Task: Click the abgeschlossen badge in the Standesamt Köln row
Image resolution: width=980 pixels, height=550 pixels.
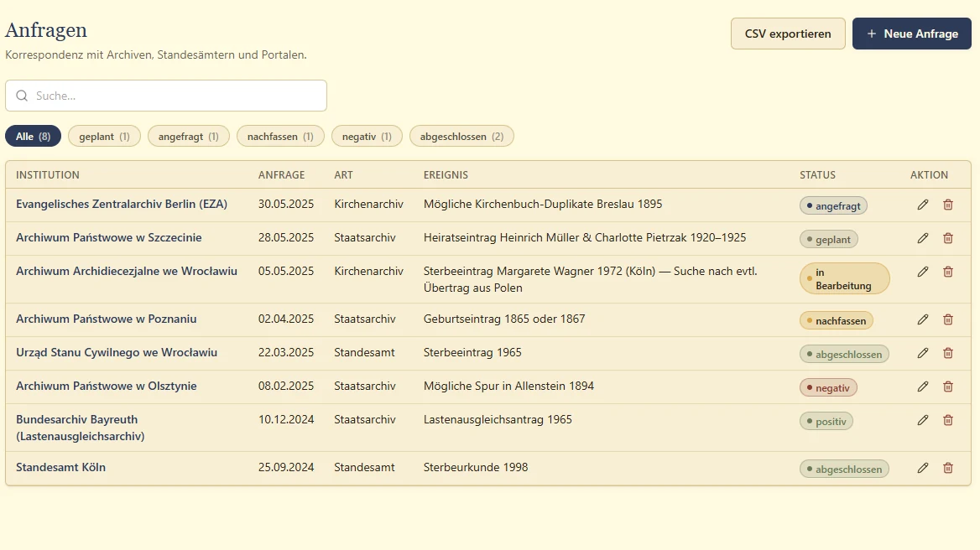Action: tap(844, 470)
